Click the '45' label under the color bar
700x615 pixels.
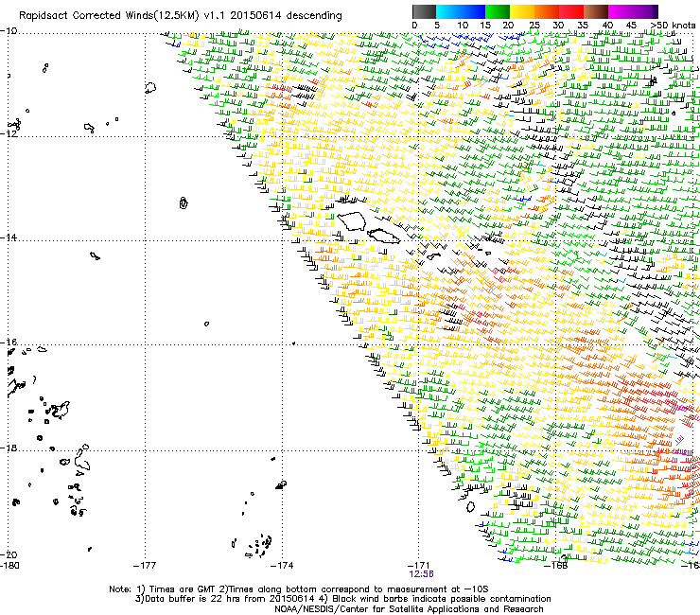(631, 26)
